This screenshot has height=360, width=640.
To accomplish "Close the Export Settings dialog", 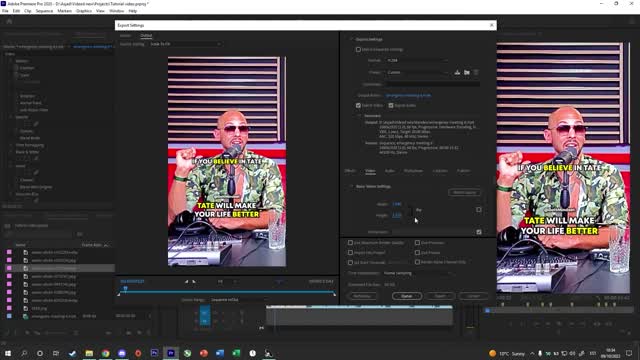I will click(491, 25).
